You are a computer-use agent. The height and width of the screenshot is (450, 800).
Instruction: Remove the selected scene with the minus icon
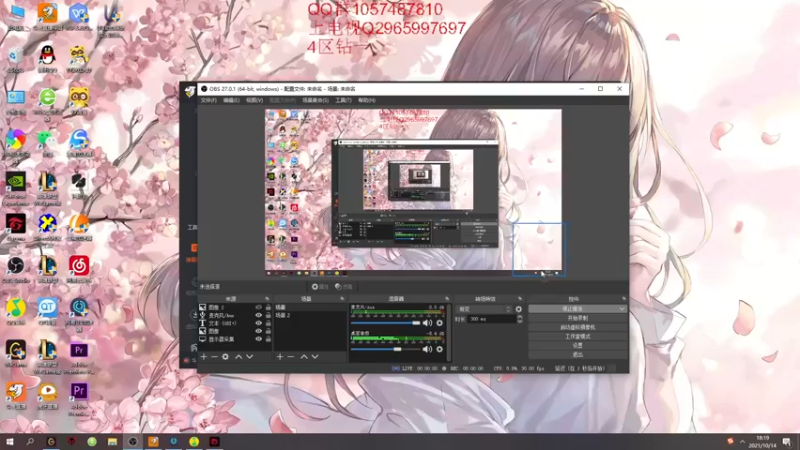[x=291, y=357]
